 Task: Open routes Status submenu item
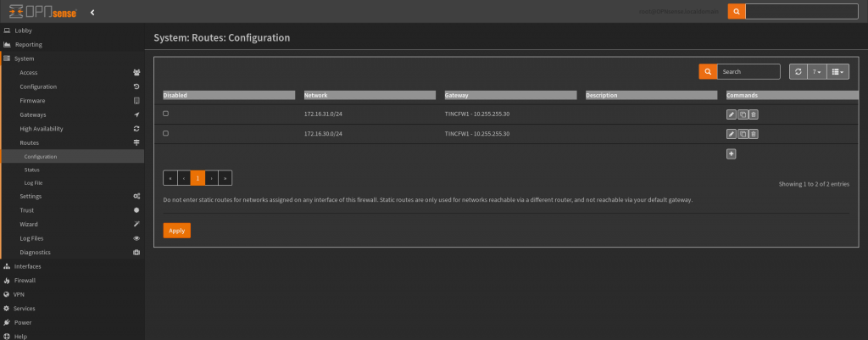32,170
